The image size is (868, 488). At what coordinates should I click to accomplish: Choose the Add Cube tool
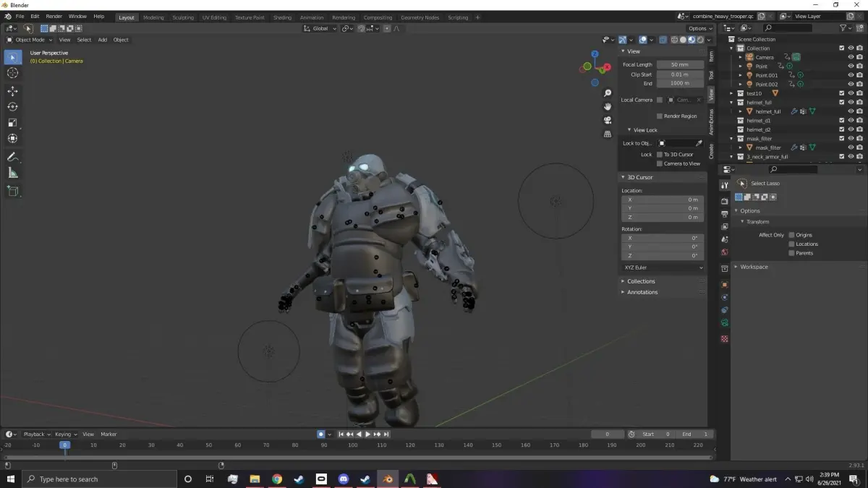coord(12,191)
